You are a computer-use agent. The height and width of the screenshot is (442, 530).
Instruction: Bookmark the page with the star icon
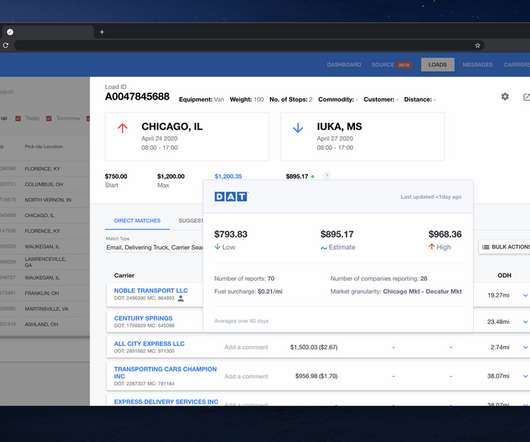point(477,45)
